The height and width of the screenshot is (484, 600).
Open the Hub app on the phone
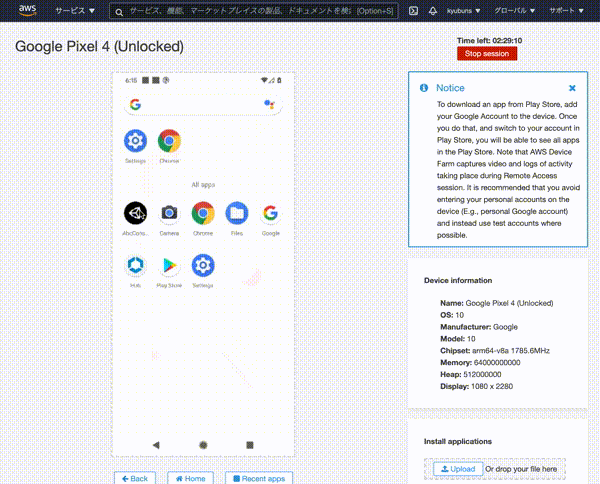coord(135,265)
